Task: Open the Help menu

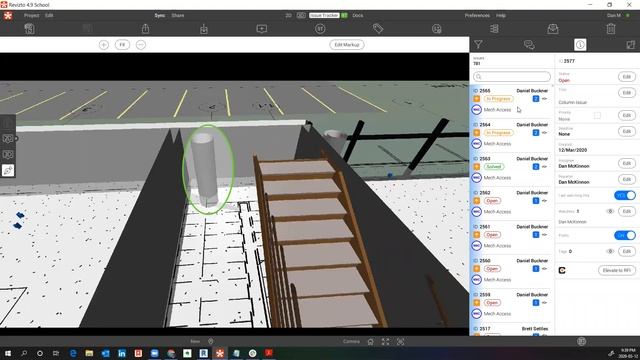Action: (501, 16)
